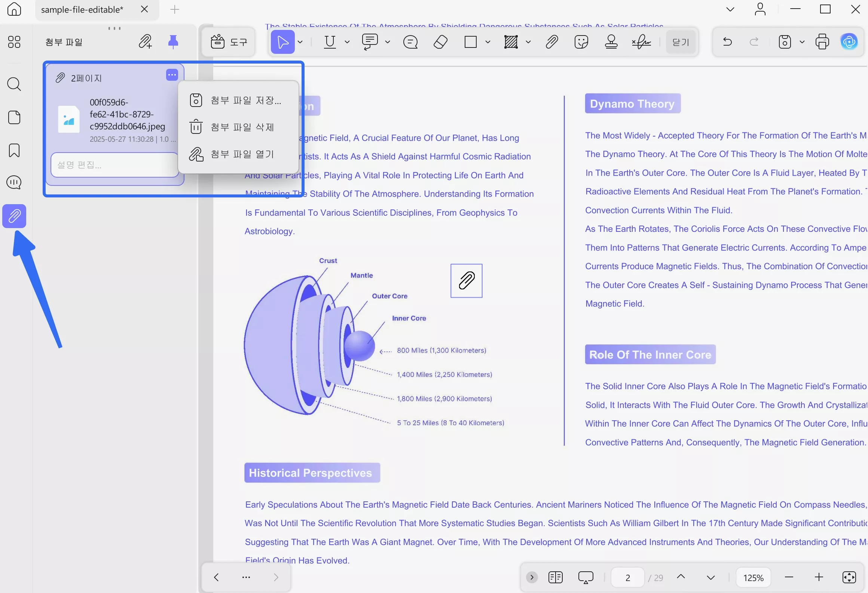
Task: Select the rectangle shape tool
Action: [470, 42]
